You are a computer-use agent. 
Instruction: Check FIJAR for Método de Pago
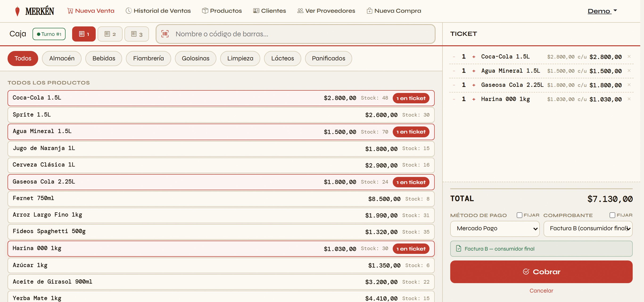(x=519, y=215)
